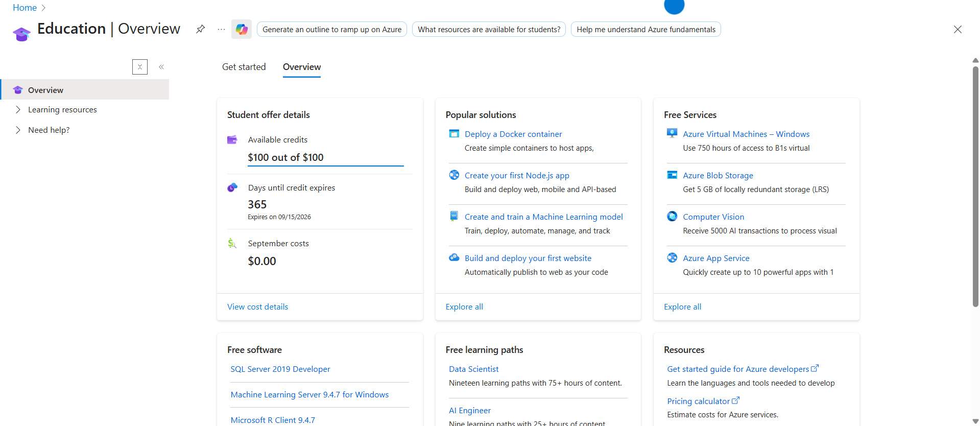Open Get started guide for Azure developers

click(x=743, y=369)
